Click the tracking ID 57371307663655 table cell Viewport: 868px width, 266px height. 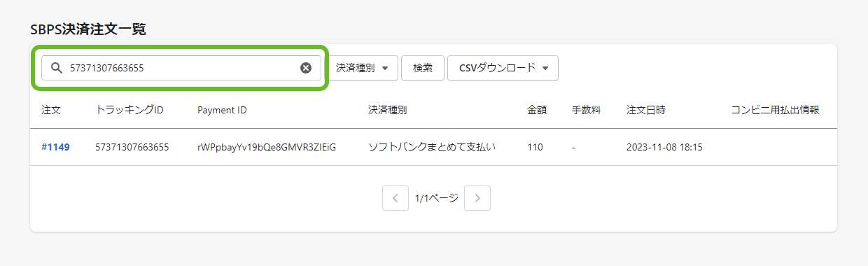pyautogui.click(x=132, y=147)
